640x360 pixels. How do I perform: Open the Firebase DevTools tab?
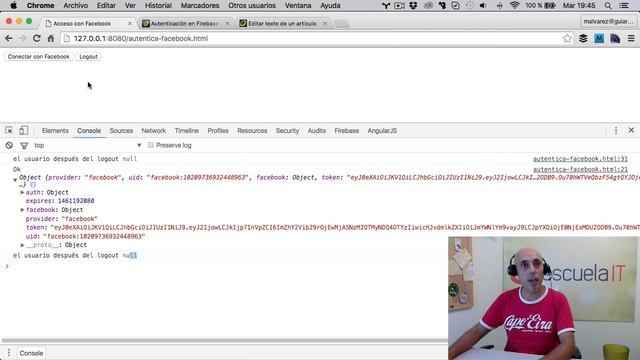pyautogui.click(x=347, y=131)
